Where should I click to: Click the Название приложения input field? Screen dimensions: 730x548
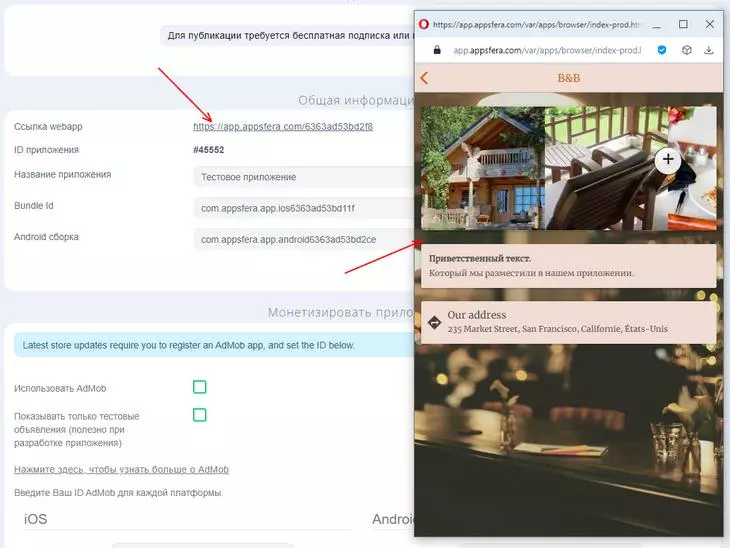[304, 177]
